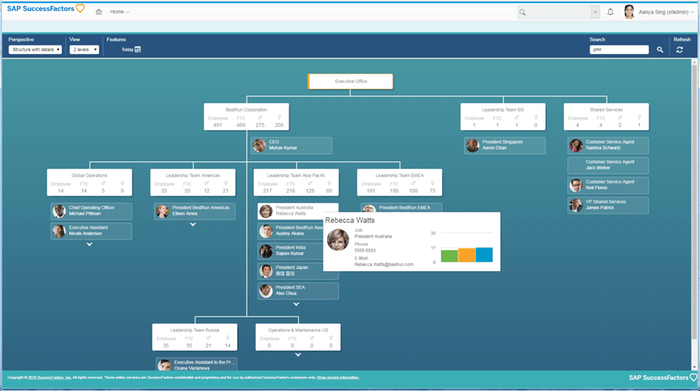Click President India Sajeev Kumar card
Viewport: 700px width, 391px height.
tap(290, 250)
